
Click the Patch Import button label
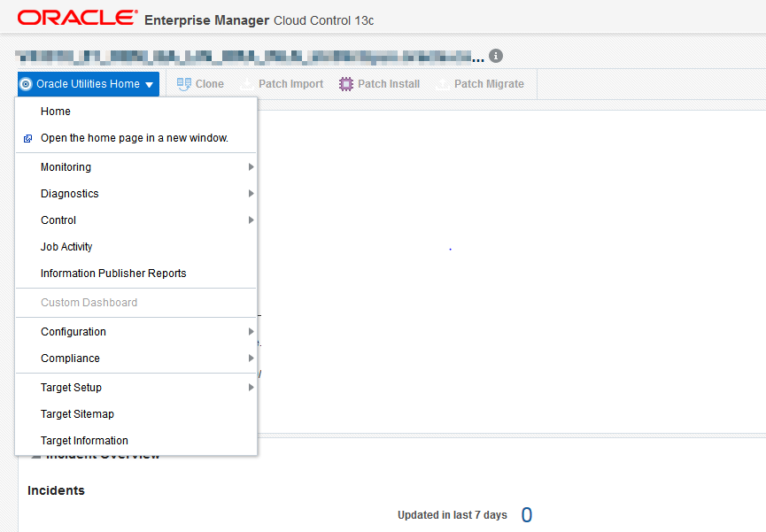click(x=291, y=84)
